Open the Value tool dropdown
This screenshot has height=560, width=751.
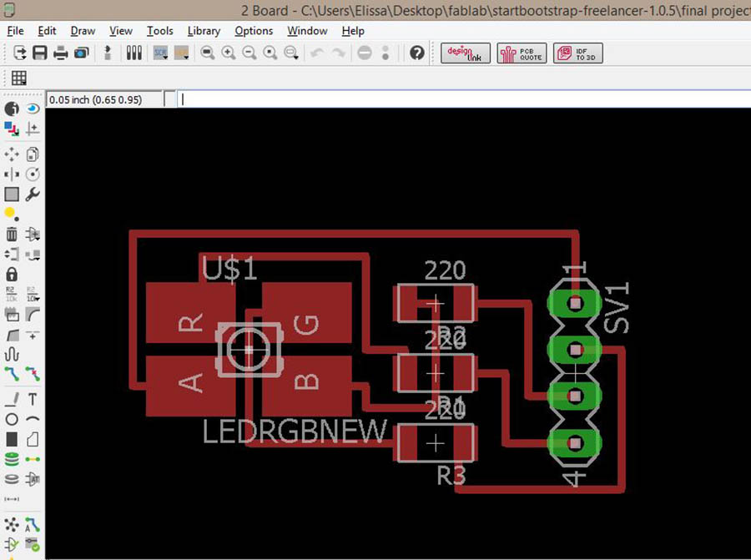pyautogui.click(x=33, y=294)
